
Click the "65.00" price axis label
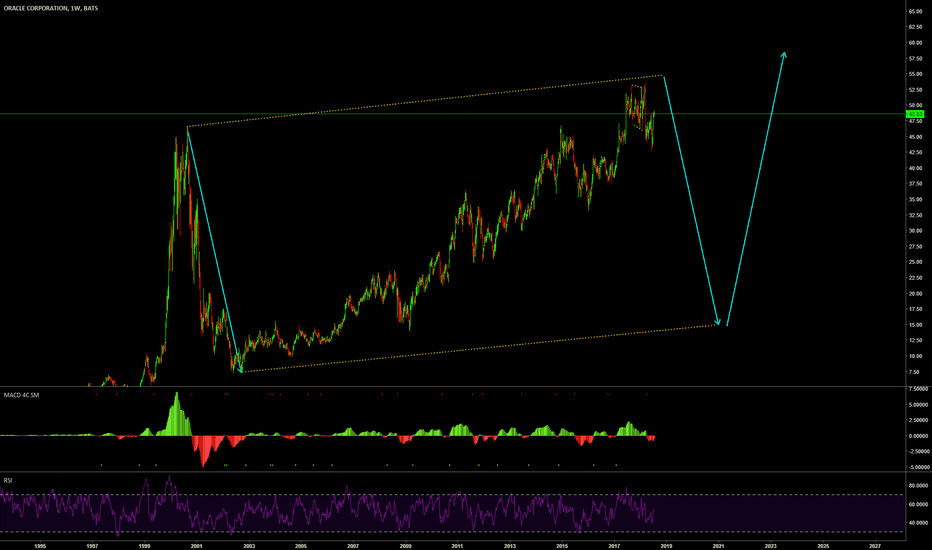(915, 11)
